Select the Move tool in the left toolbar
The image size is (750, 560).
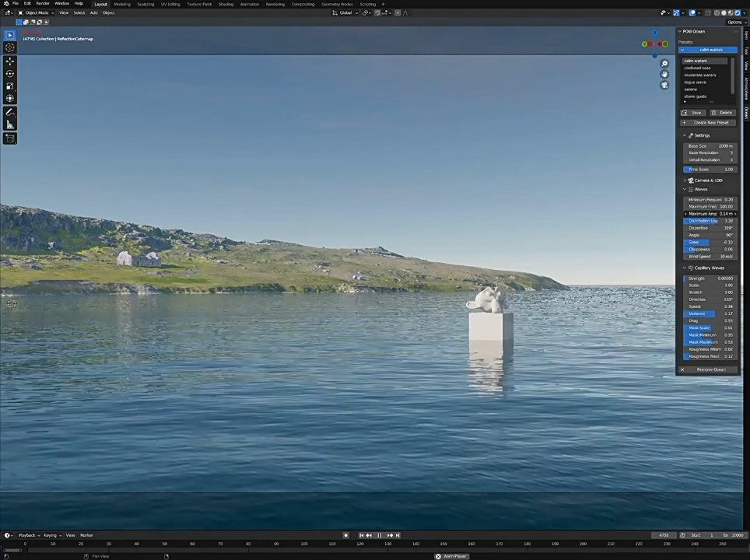click(10, 62)
